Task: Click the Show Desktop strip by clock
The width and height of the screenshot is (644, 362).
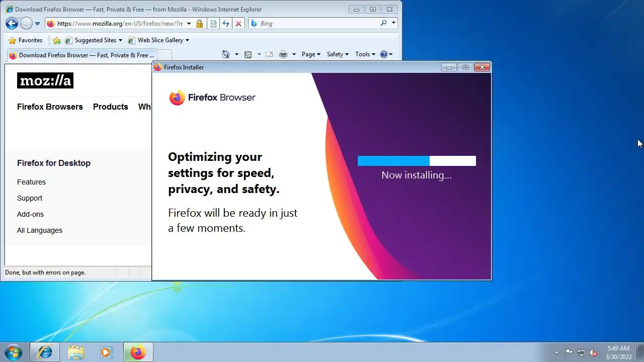Action: (x=640, y=352)
